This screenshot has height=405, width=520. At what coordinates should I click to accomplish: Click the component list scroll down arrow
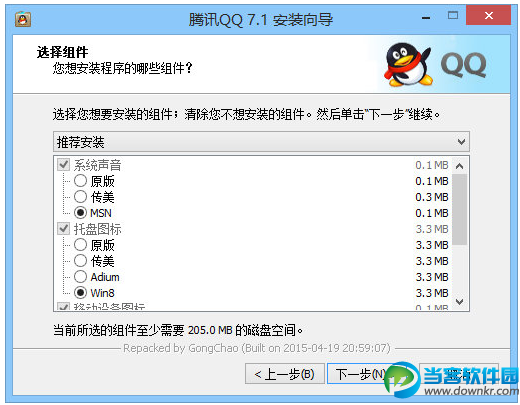point(460,302)
